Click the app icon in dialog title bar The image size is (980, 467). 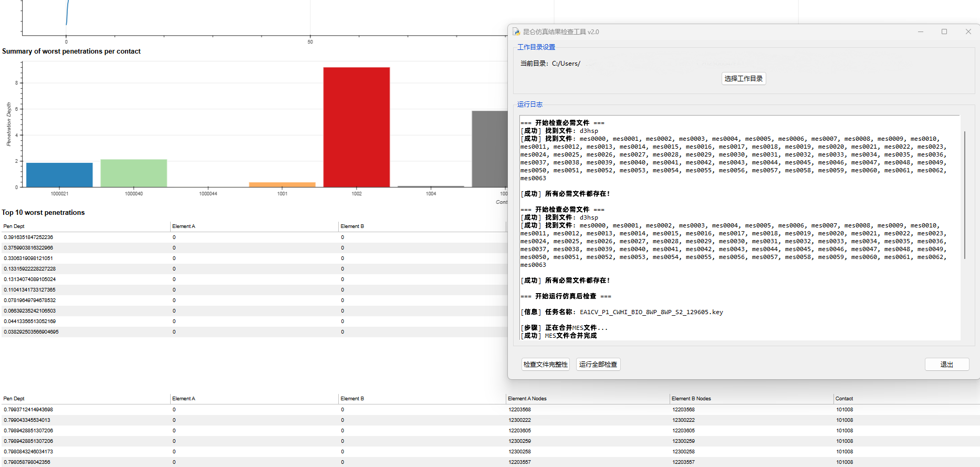(516, 32)
